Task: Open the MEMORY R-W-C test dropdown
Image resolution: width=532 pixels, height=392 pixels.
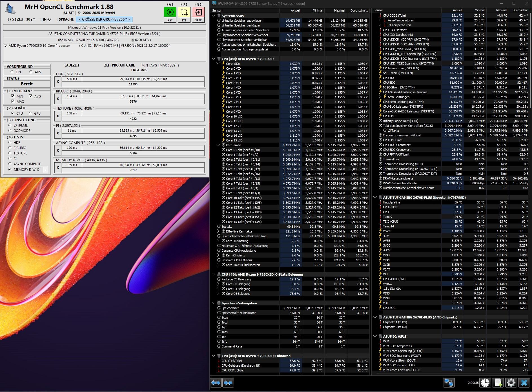Action: pos(46,170)
